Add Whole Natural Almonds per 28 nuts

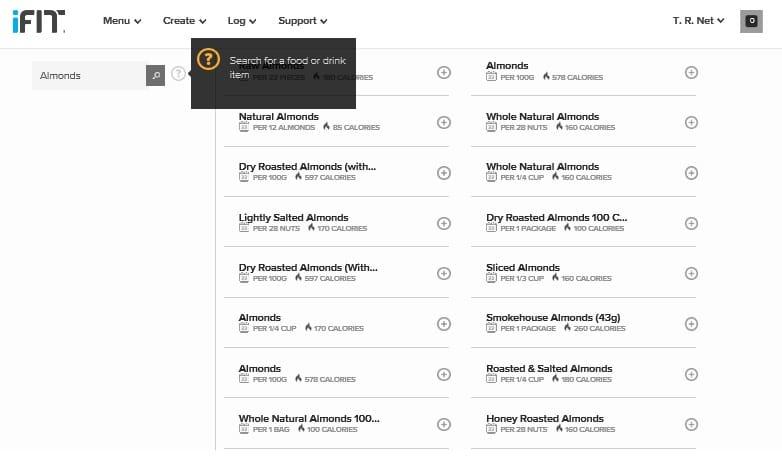[691, 122]
